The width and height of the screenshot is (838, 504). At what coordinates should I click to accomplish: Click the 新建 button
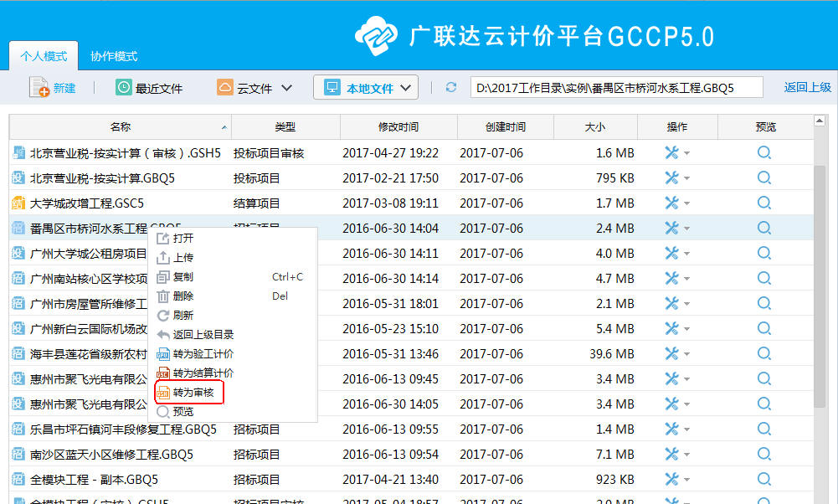pyautogui.click(x=53, y=88)
